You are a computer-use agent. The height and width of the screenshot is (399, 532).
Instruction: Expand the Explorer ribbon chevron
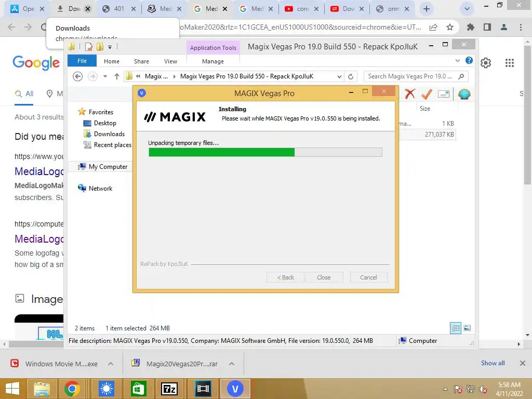[x=457, y=60]
